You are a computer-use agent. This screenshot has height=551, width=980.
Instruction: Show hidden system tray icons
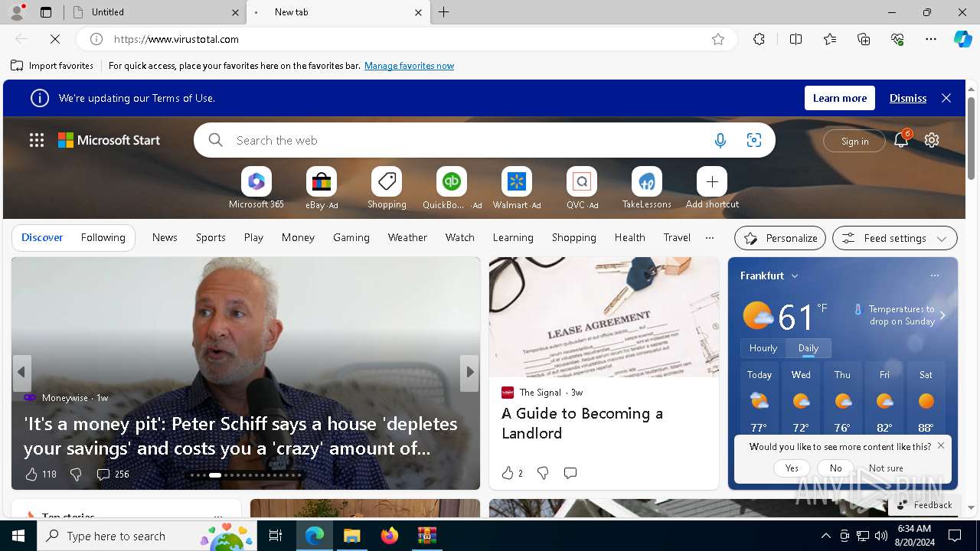825,536
